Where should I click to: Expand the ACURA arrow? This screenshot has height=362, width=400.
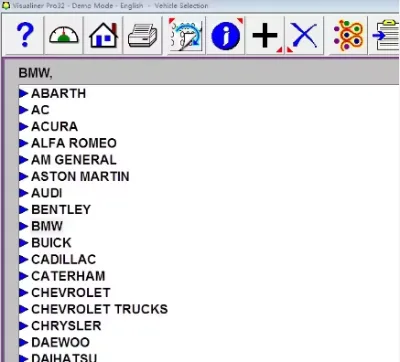click(23, 127)
